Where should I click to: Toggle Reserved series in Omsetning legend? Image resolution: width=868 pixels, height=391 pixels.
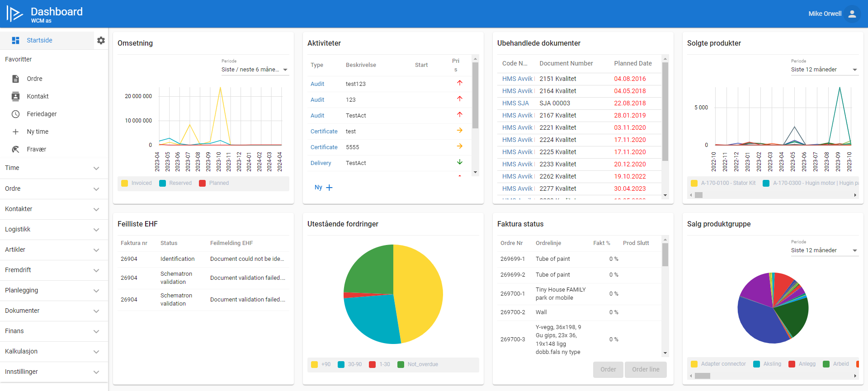(175, 183)
